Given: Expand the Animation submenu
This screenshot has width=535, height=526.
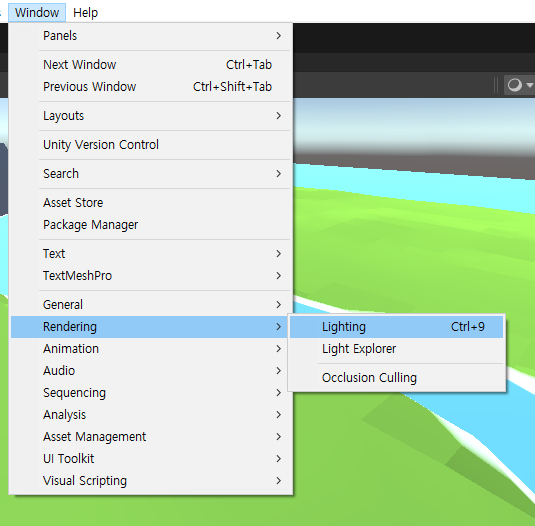Looking at the screenshot, I should point(150,349).
